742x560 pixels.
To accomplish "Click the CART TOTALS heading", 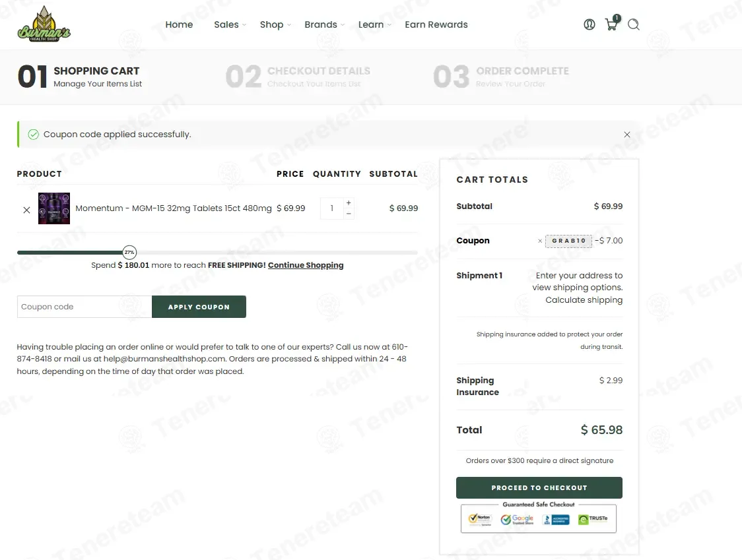I will tap(492, 179).
